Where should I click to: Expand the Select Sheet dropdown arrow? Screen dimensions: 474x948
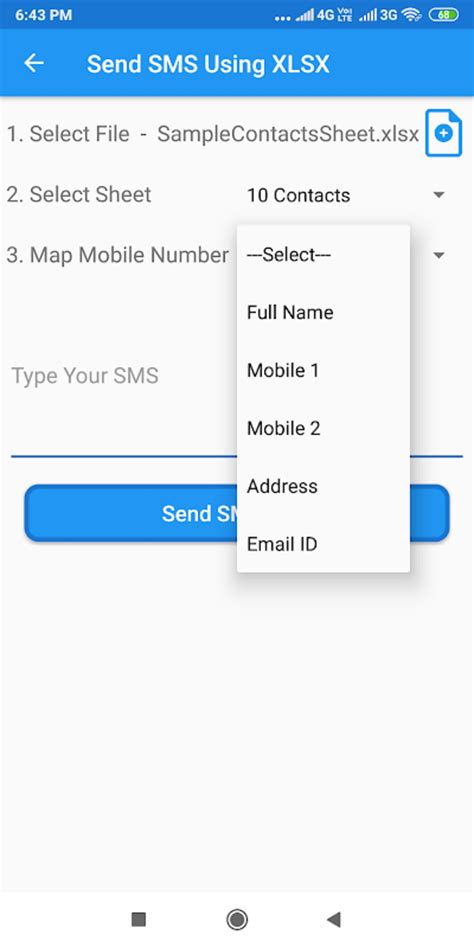point(440,195)
